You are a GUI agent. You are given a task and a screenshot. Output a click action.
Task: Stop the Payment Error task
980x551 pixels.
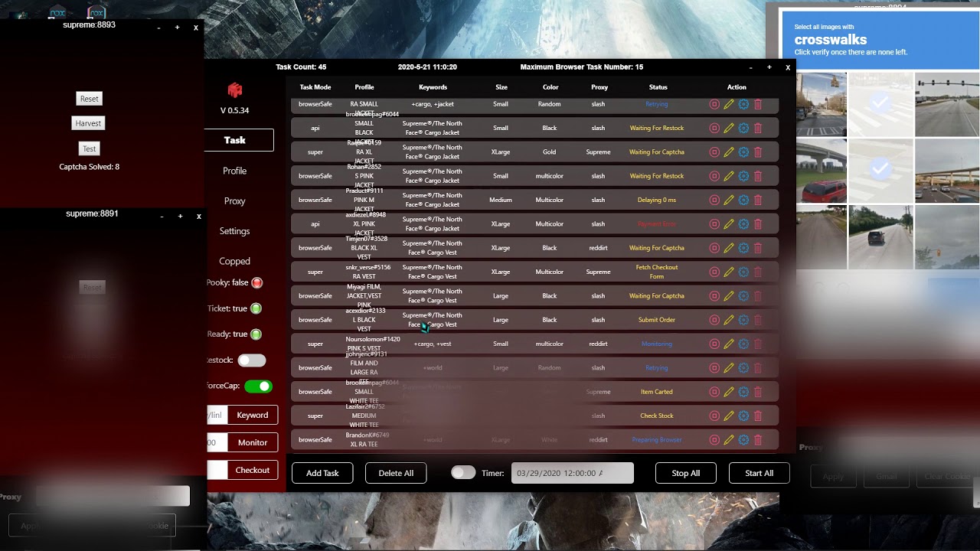point(714,224)
